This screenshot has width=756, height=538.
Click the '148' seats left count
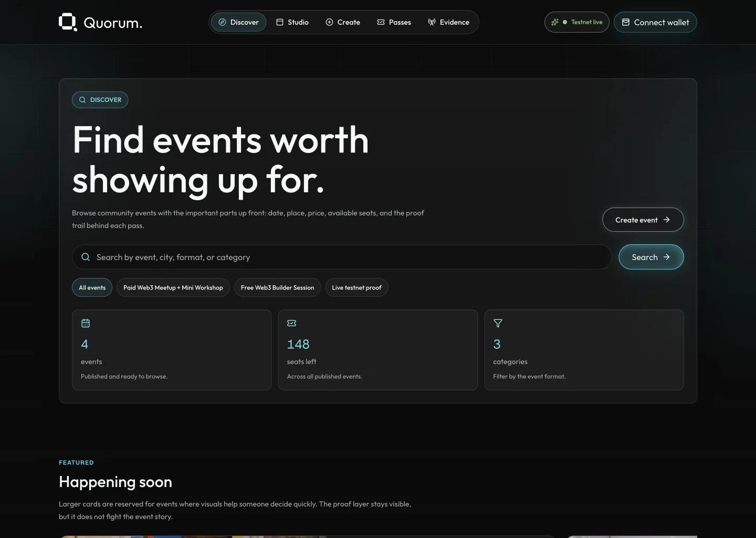tap(298, 344)
